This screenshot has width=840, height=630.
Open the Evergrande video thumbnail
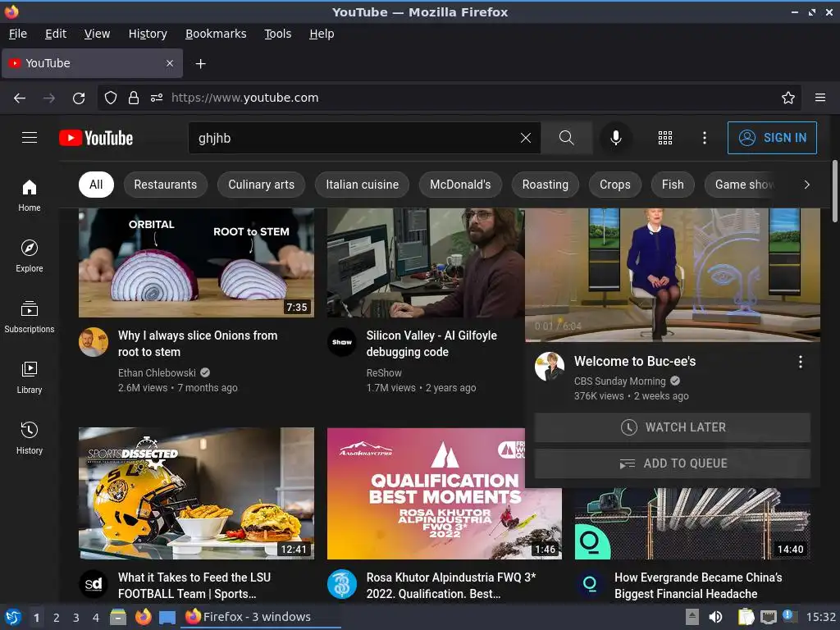(x=692, y=523)
